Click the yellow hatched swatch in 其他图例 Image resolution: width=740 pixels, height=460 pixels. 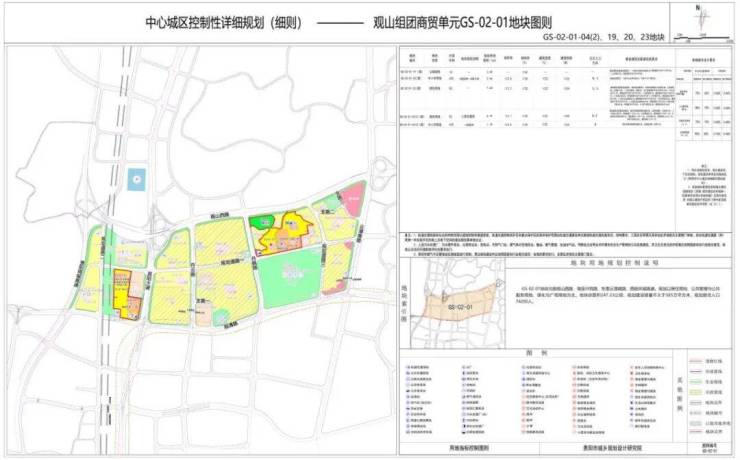[695, 393]
